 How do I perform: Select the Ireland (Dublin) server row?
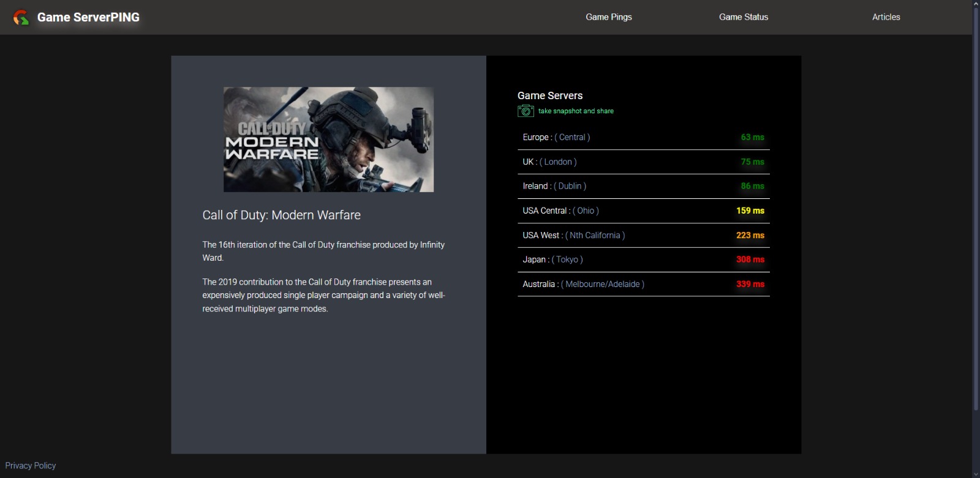tap(643, 186)
